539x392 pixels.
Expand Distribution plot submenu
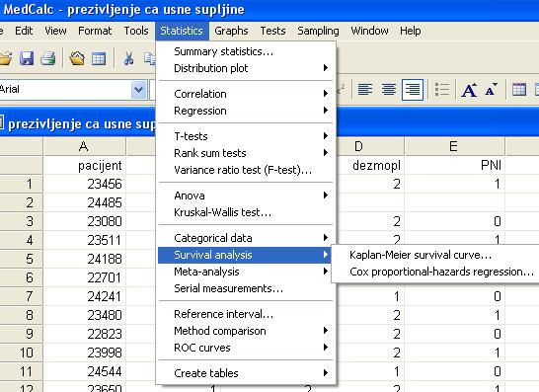[247, 68]
